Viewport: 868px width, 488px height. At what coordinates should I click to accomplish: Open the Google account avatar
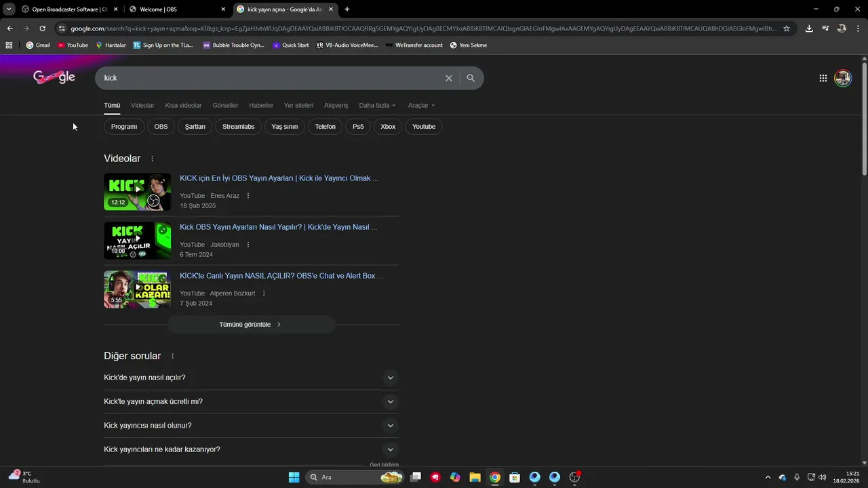pos(843,78)
